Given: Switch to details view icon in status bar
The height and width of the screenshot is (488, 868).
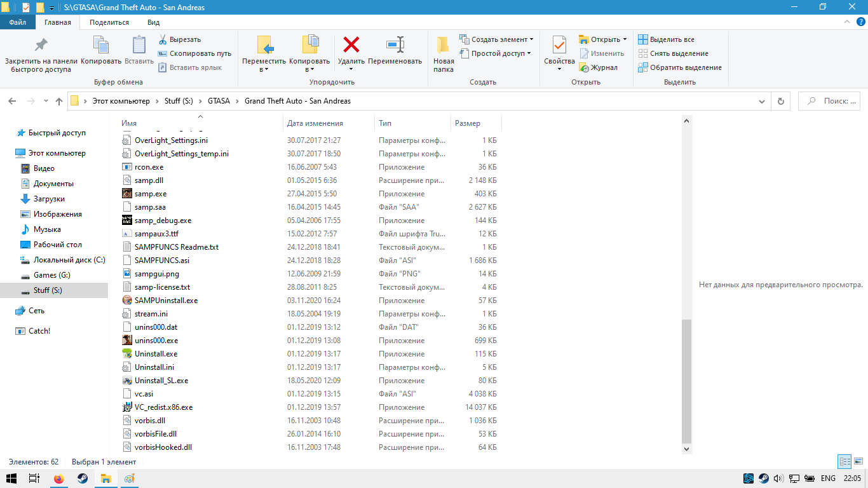Looking at the screenshot, I should point(844,462).
